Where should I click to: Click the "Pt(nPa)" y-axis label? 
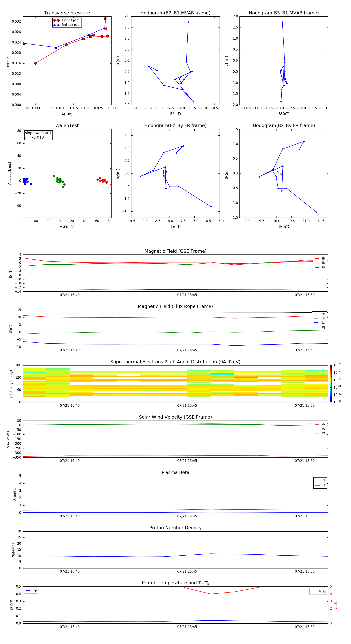(8, 61)
